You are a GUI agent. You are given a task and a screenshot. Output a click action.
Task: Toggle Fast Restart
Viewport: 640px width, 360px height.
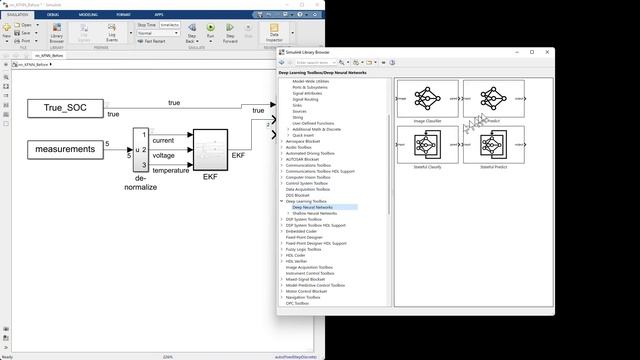(151, 41)
